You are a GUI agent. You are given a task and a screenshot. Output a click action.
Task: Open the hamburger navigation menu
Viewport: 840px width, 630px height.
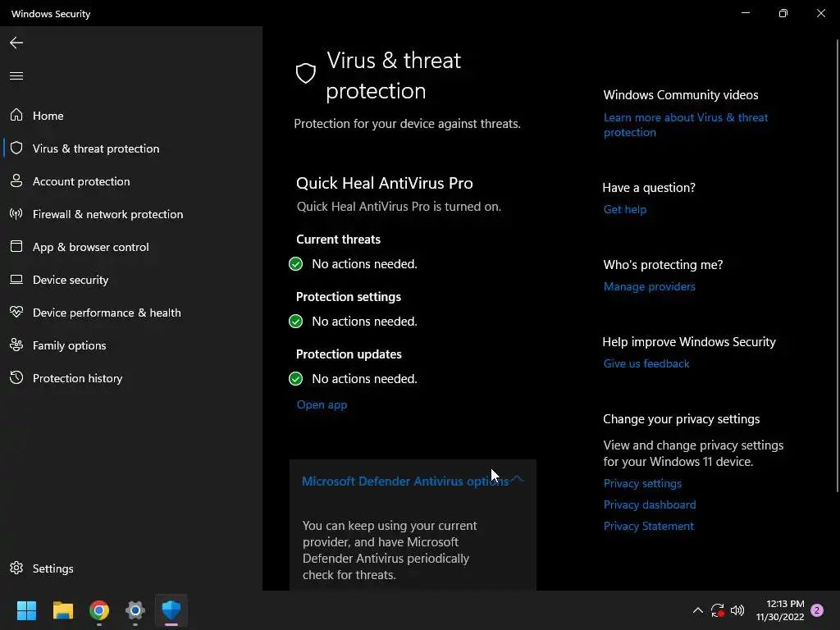point(16,76)
